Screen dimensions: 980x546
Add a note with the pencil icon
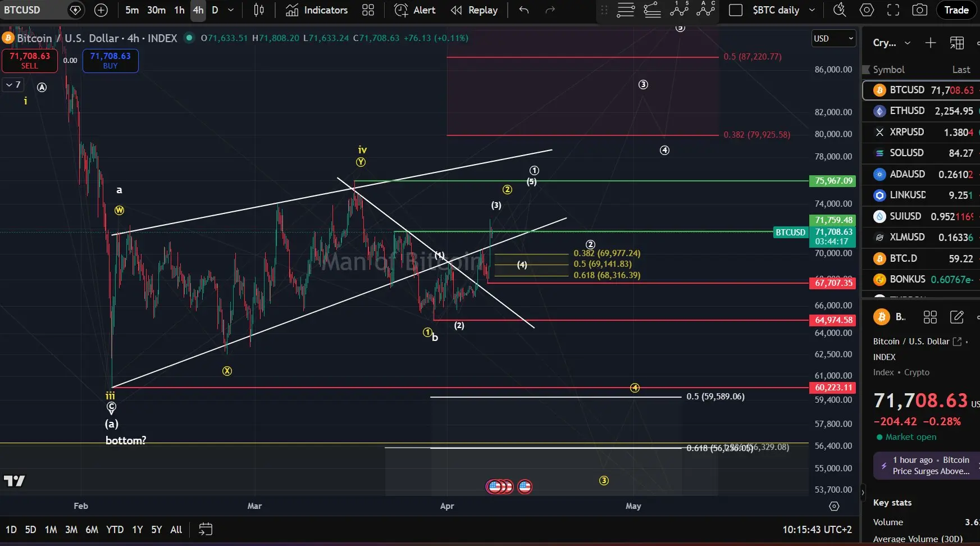(x=956, y=317)
